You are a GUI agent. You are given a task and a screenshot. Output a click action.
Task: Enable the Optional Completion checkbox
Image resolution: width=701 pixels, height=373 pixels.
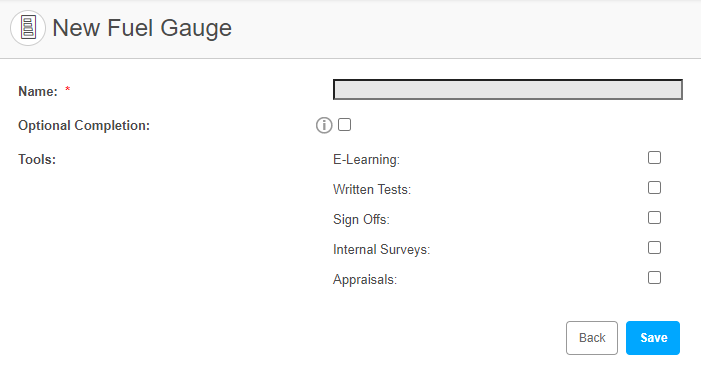(344, 125)
